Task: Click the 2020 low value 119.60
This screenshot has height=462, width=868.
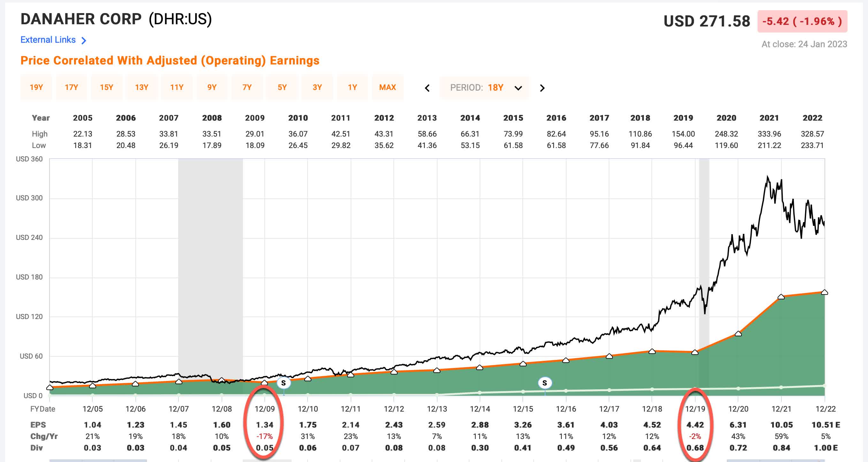Action: [x=726, y=145]
